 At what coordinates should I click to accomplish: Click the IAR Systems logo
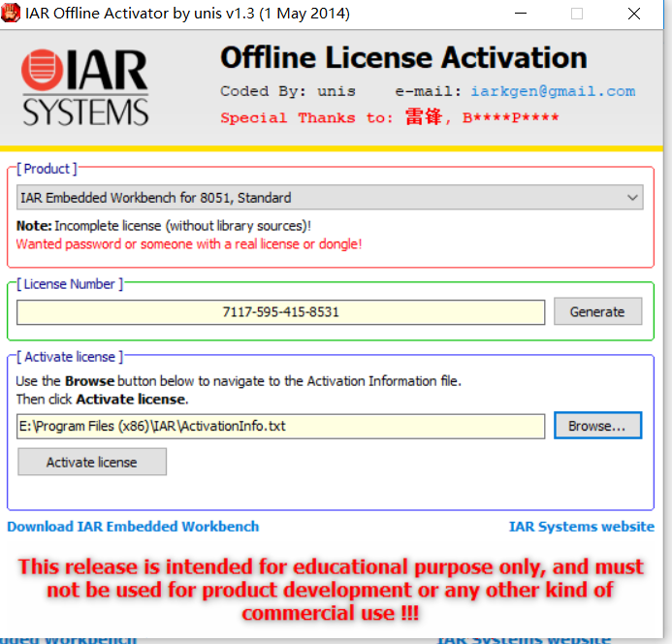85,88
